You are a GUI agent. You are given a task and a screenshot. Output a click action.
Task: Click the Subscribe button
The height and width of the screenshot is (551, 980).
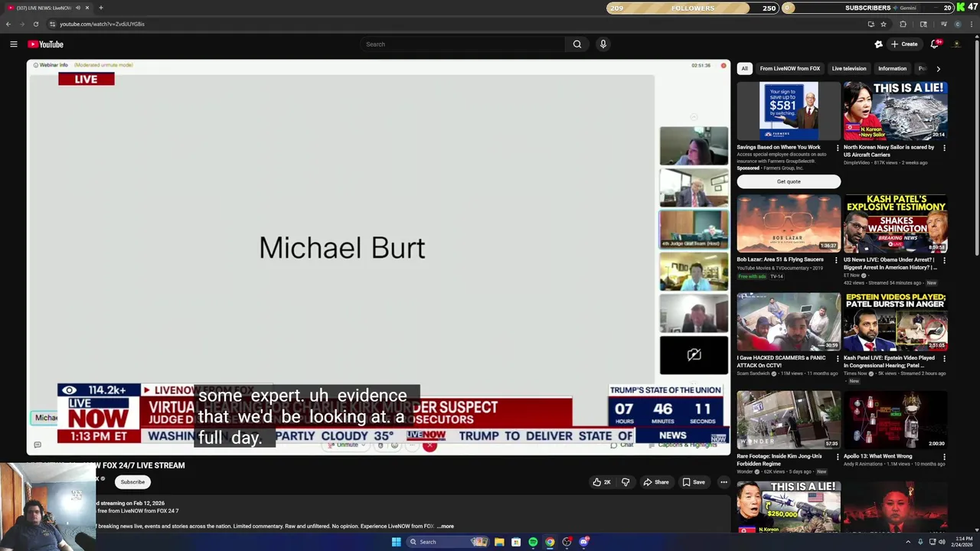pyautogui.click(x=132, y=482)
